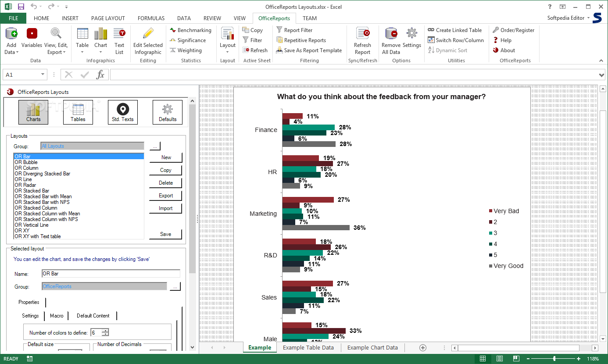Select Defaults in the Layouts pane
Image resolution: width=608 pixels, height=364 pixels.
point(168,112)
